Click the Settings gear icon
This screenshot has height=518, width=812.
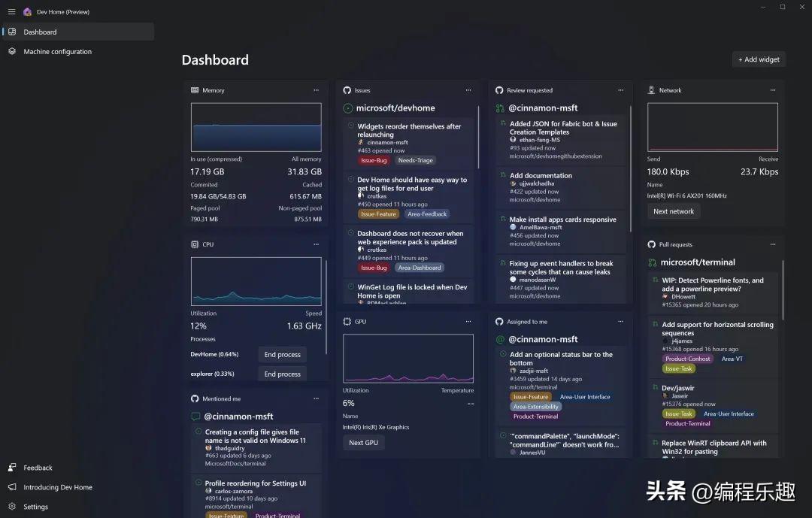click(x=12, y=507)
